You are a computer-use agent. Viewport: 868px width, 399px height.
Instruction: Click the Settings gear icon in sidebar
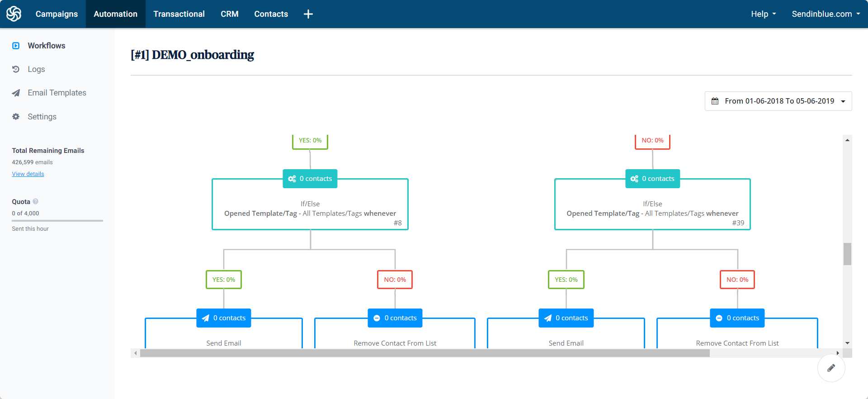(16, 117)
